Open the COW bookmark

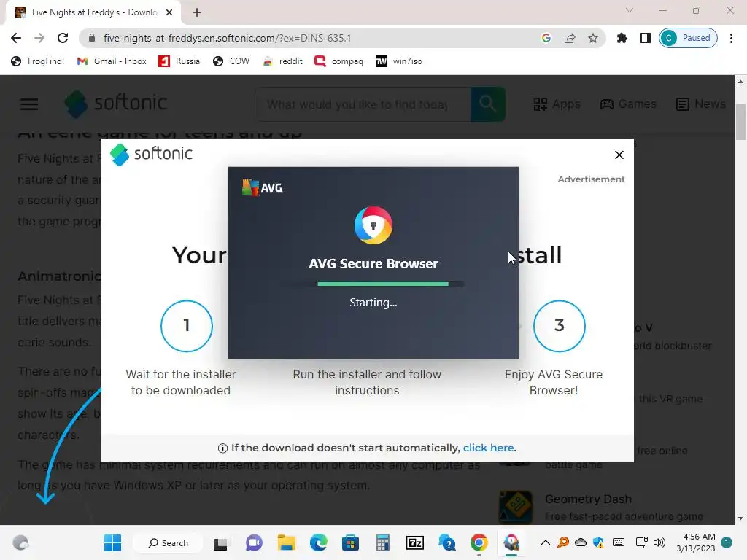(x=231, y=61)
